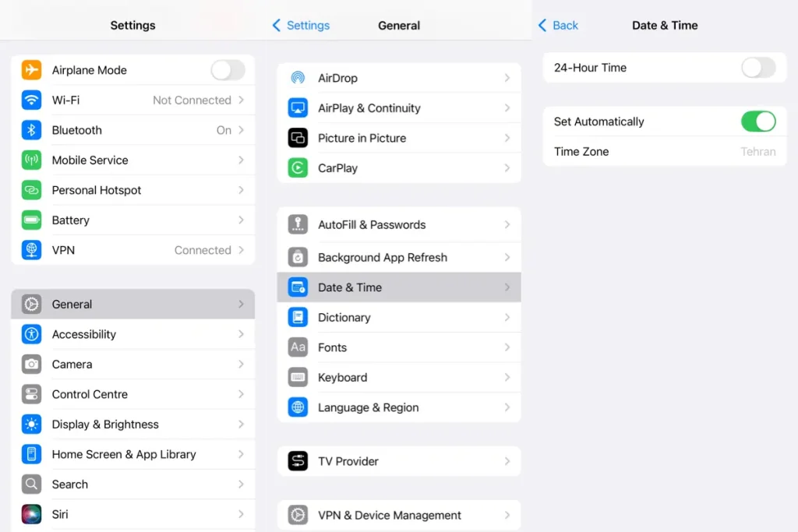This screenshot has width=798, height=532.
Task: Open the VPN row chevron in Settings
Action: tap(242, 250)
